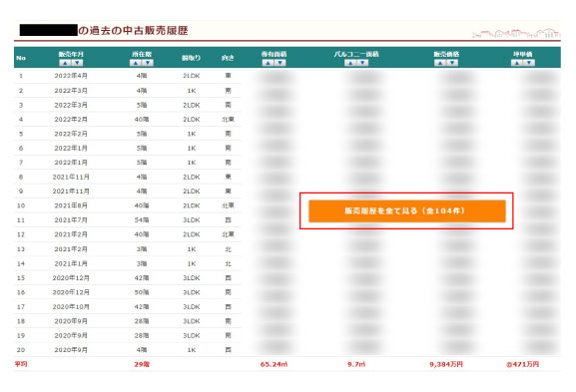
Task: Click row number 17 in No column
Action: click(21, 307)
